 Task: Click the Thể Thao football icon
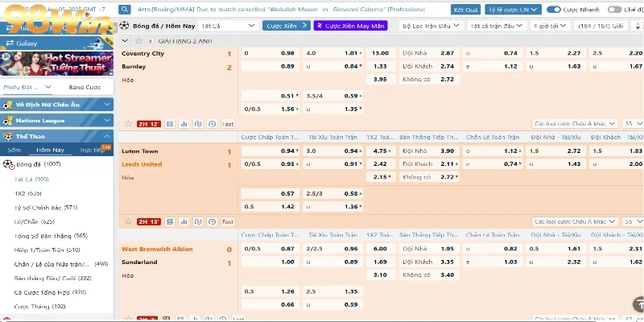pyautogui.click(x=7, y=136)
